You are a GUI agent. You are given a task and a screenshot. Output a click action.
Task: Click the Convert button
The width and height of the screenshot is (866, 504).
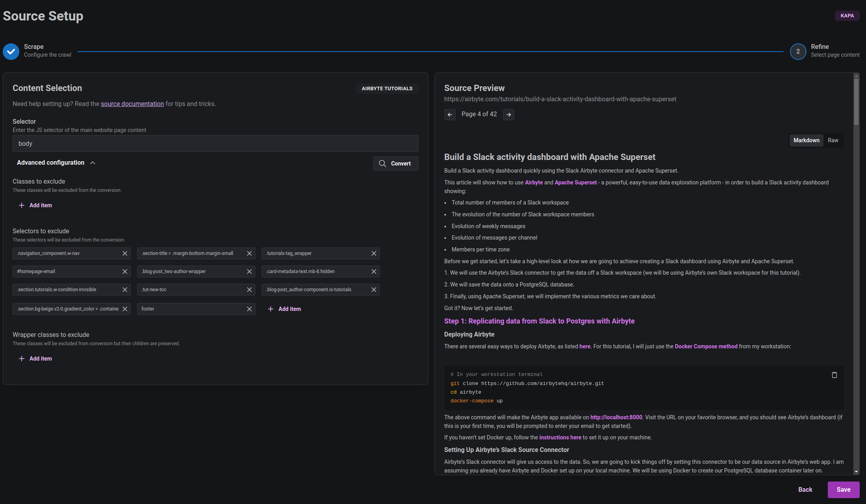(x=396, y=164)
